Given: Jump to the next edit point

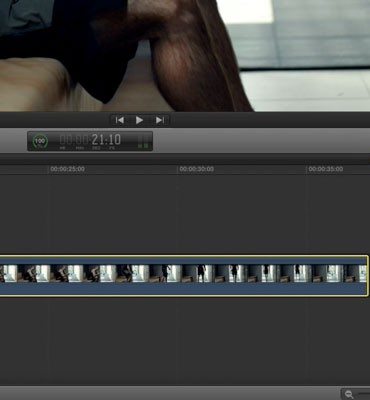Looking at the screenshot, I should (160, 120).
